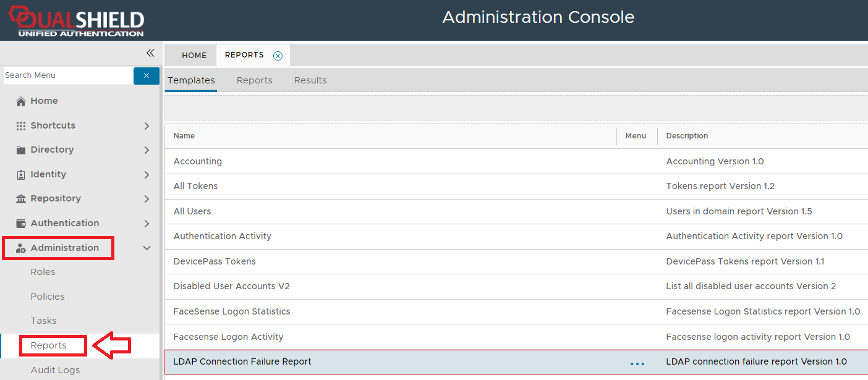Collapse the sidebar with double-chevron icon
This screenshot has height=380, width=868.
pyautogui.click(x=150, y=53)
